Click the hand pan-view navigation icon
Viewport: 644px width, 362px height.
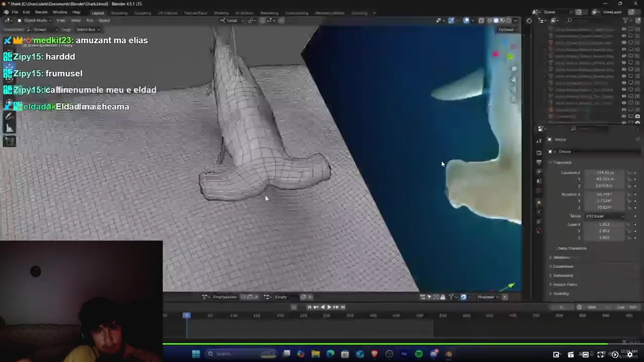tap(514, 79)
